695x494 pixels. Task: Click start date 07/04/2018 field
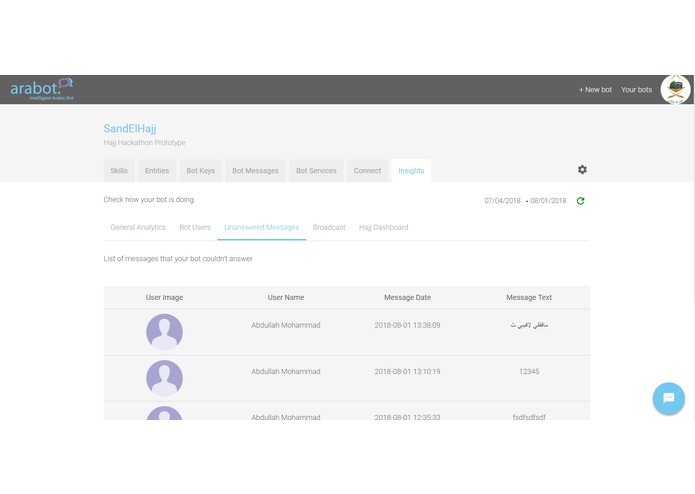pyautogui.click(x=502, y=201)
